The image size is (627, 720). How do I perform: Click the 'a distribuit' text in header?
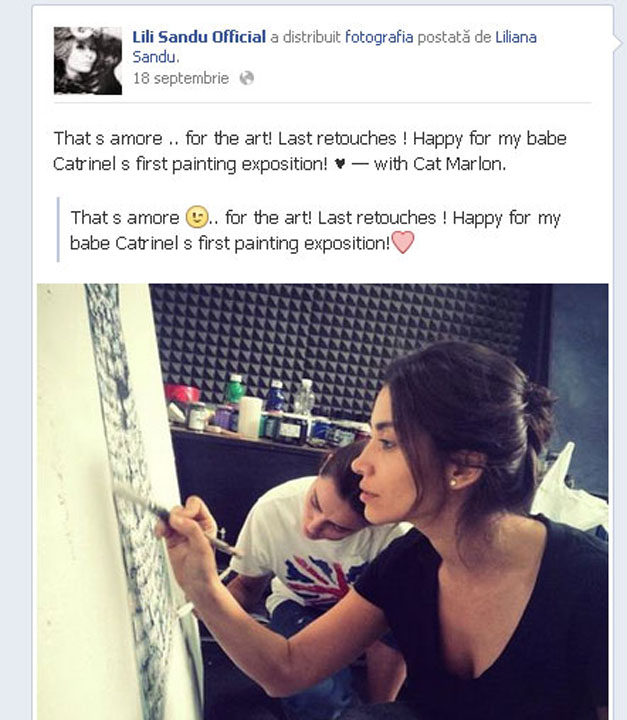[305, 37]
